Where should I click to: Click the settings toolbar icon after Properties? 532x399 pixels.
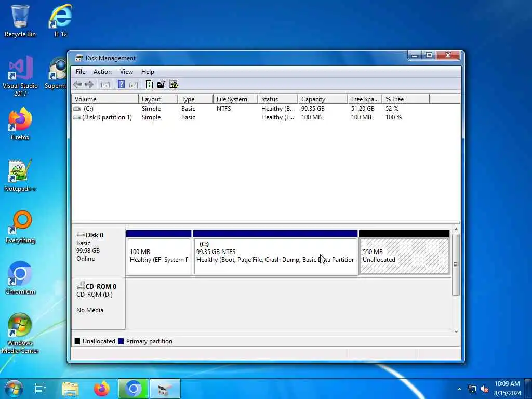[174, 84]
